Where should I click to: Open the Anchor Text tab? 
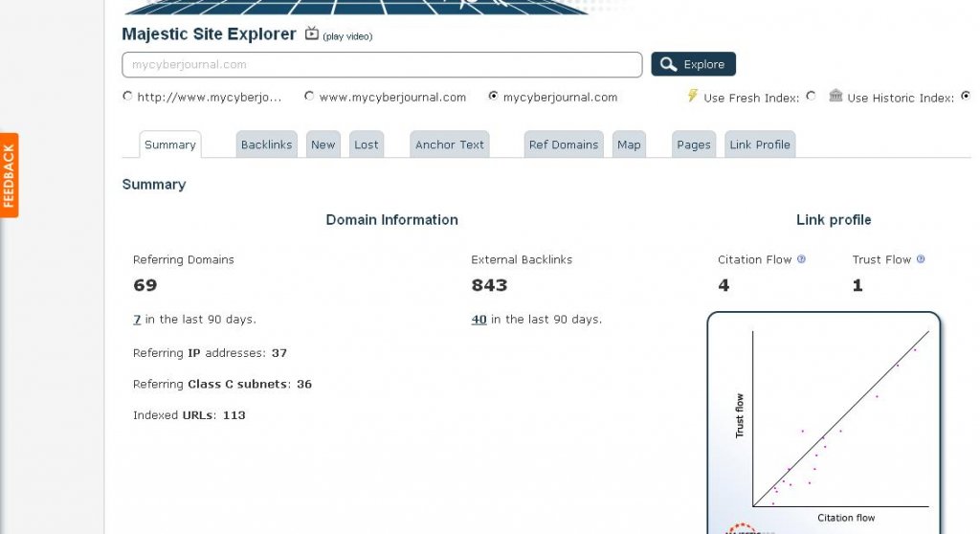coord(450,145)
